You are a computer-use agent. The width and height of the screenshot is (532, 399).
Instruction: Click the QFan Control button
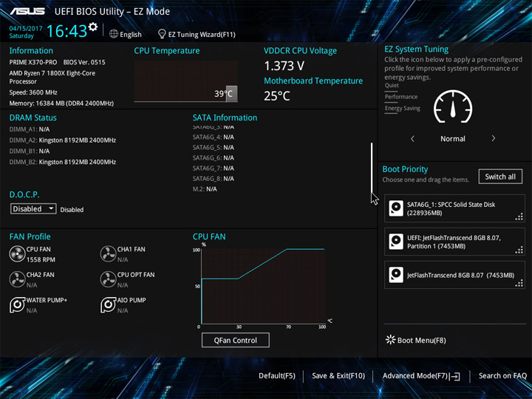tap(236, 341)
